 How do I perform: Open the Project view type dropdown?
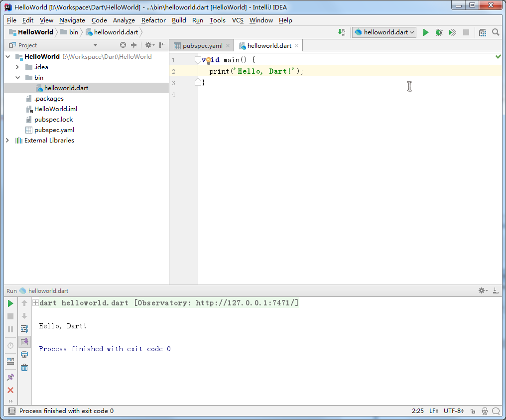[95, 45]
